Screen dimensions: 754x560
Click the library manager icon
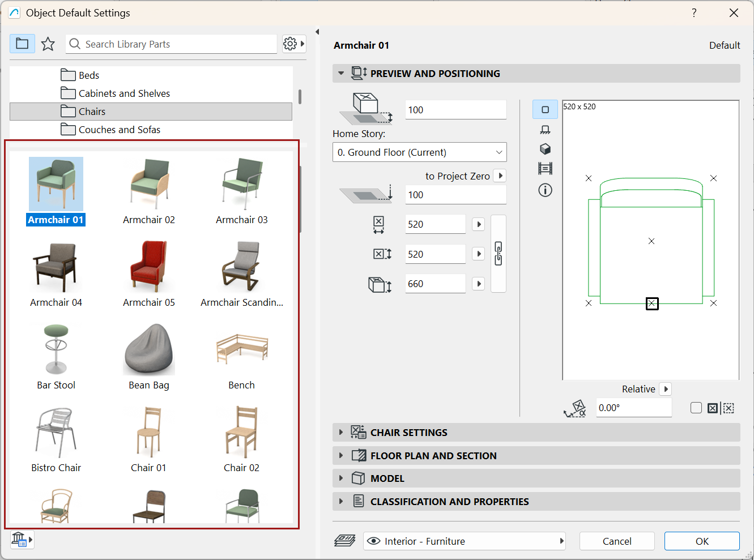[22, 540]
